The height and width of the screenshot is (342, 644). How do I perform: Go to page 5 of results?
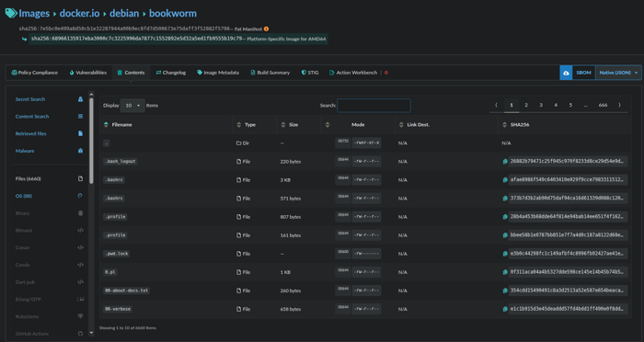570,105
